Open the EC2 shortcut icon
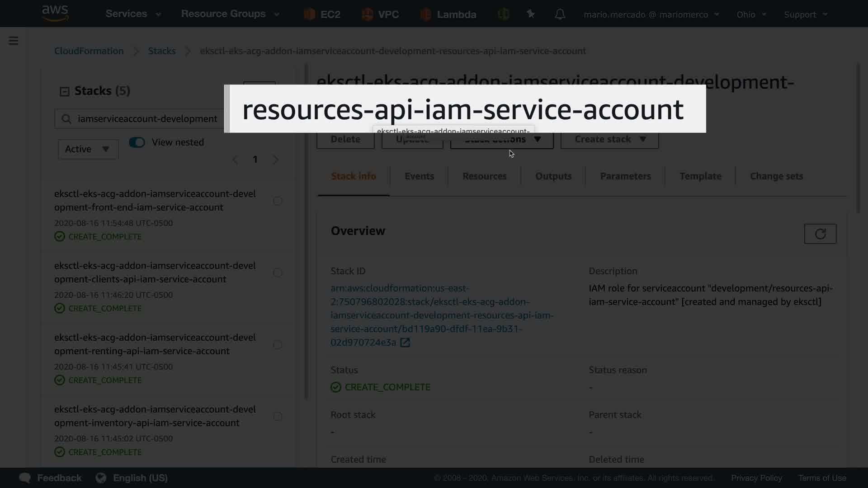 [310, 14]
